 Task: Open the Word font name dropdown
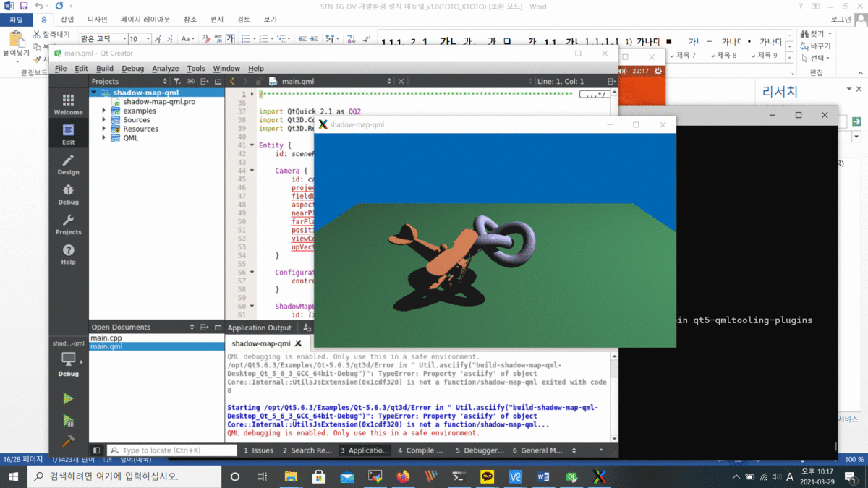click(124, 39)
